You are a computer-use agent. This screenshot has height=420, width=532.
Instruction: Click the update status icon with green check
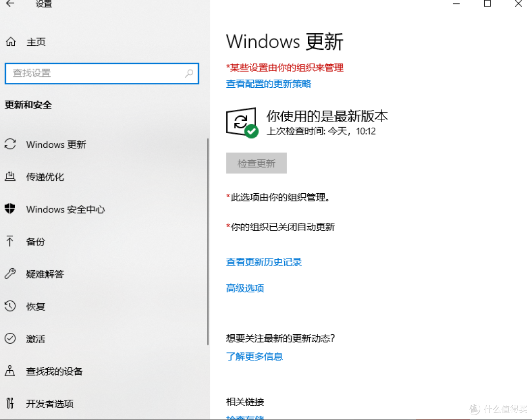(x=242, y=123)
